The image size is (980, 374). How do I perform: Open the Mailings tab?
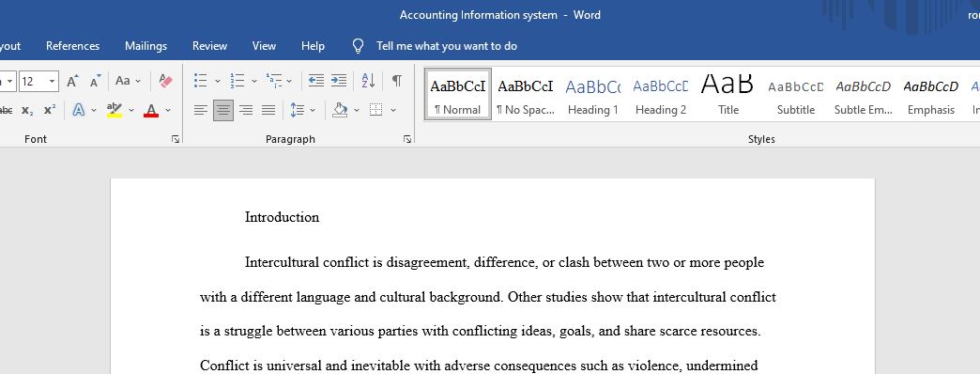coord(145,46)
